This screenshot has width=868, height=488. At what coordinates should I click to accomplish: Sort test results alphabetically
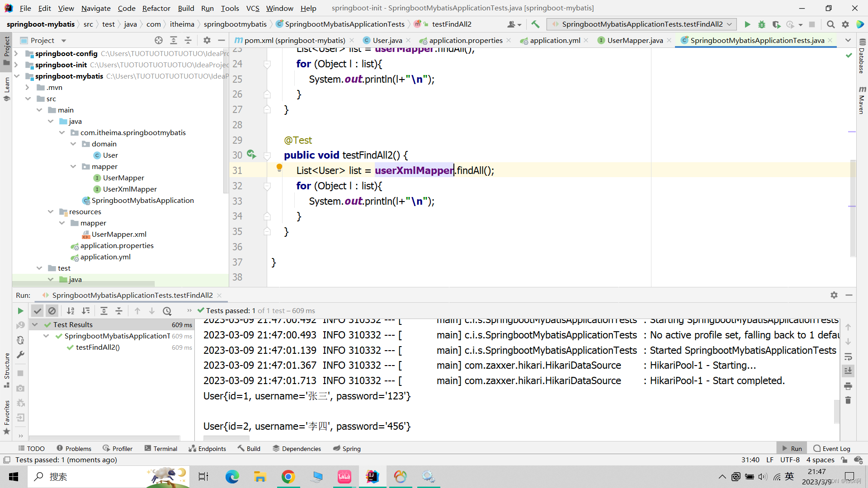click(71, 310)
